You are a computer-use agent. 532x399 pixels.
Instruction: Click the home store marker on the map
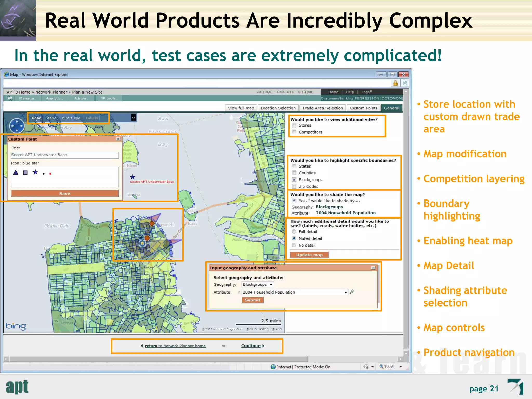(x=142, y=243)
